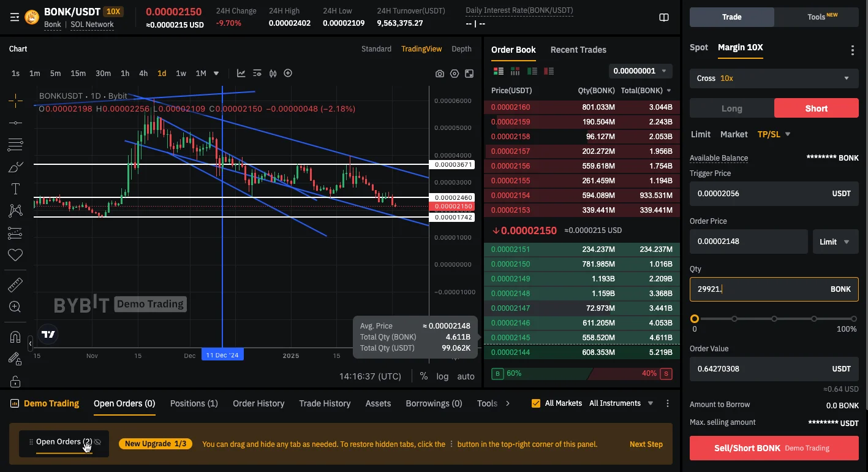This screenshot has height=472, width=868.
Task: Toggle the magnet snap mode
Action: 15,337
